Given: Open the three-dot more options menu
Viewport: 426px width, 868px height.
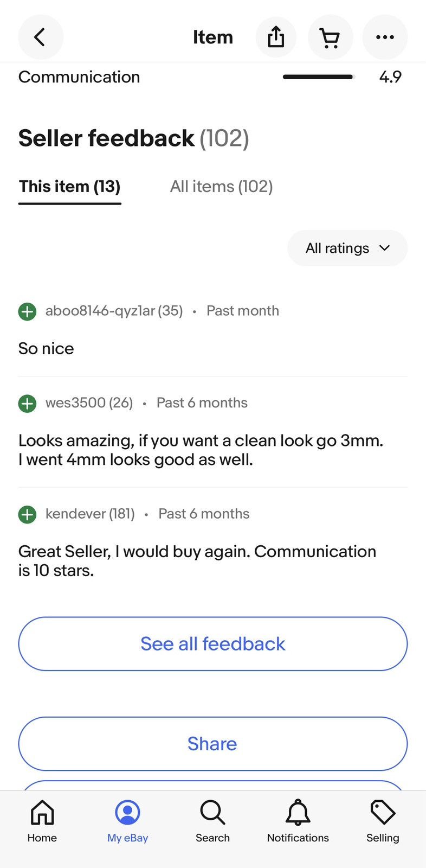Looking at the screenshot, I should coord(385,37).
